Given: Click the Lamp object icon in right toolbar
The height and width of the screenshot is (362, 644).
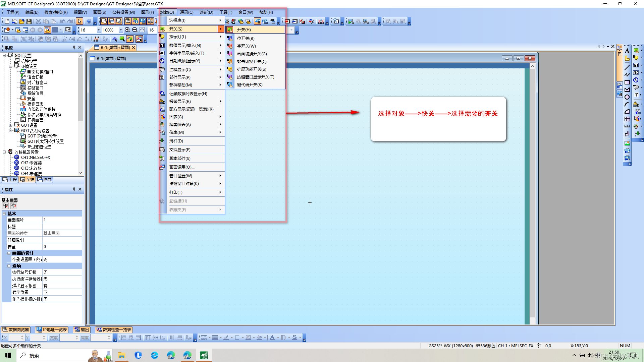Looking at the screenshot, I should point(636,58).
